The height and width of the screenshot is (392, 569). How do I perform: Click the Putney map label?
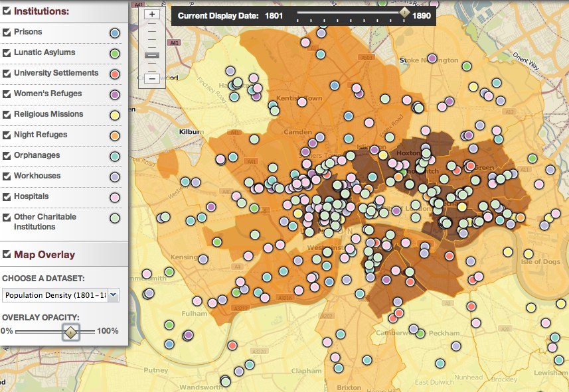click(x=155, y=370)
